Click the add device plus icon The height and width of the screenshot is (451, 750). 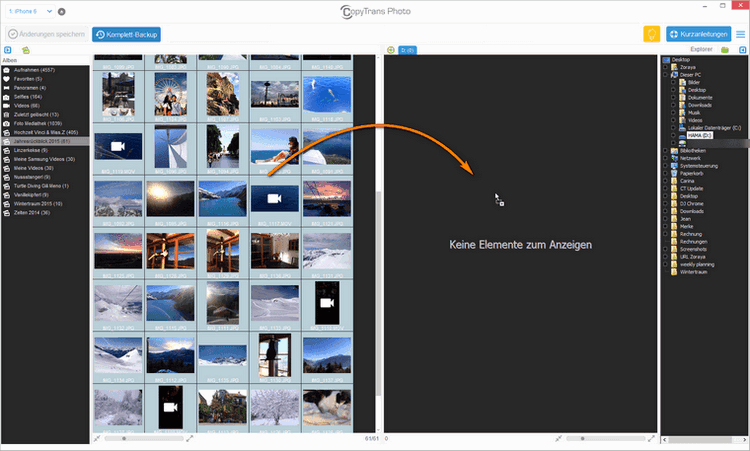62,11
